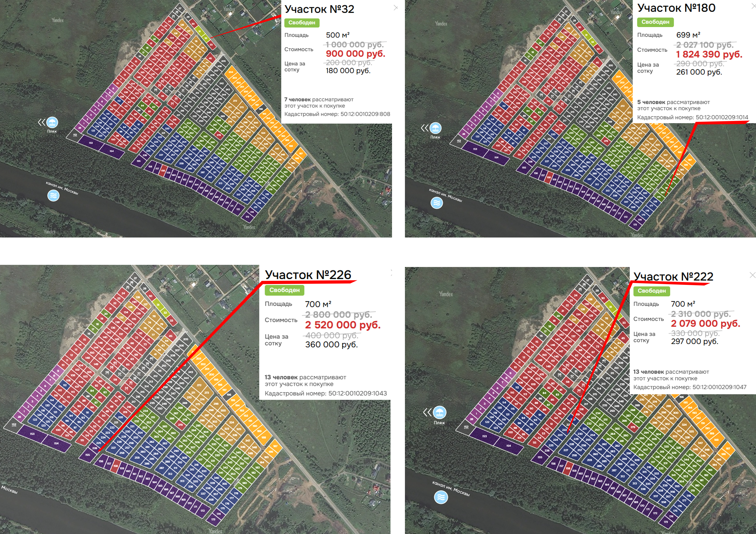This screenshot has height=534, width=756.
Task: Collapse arrows beside beach icon, Участок №180 map
Action: pyautogui.click(x=425, y=128)
